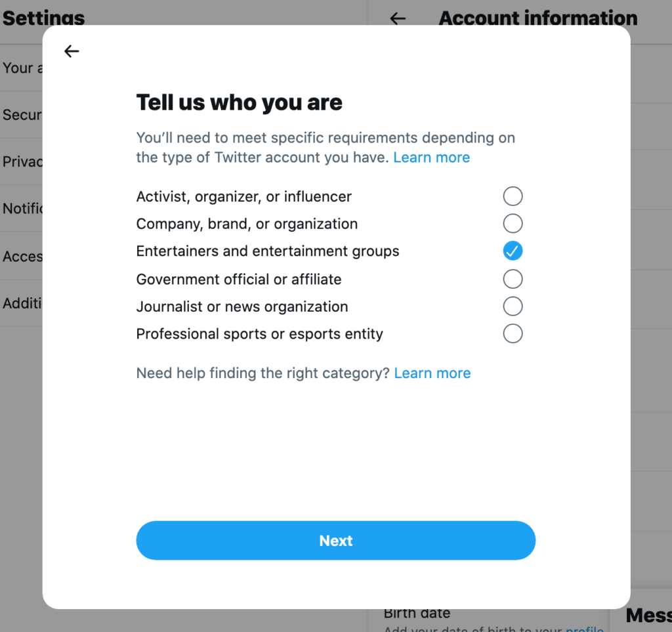Screen dimensions: 672x632
Task: Click the back arrow in the dialog
Action: click(x=72, y=51)
